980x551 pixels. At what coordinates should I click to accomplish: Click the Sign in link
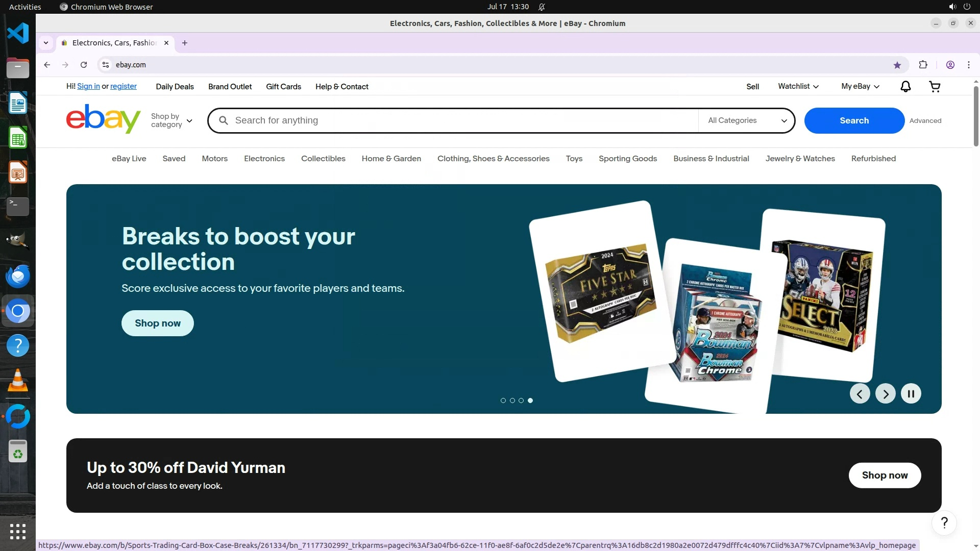coord(88,86)
